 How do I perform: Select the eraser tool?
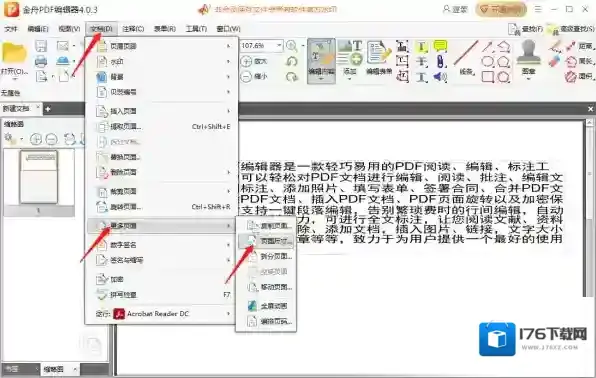pos(555,61)
